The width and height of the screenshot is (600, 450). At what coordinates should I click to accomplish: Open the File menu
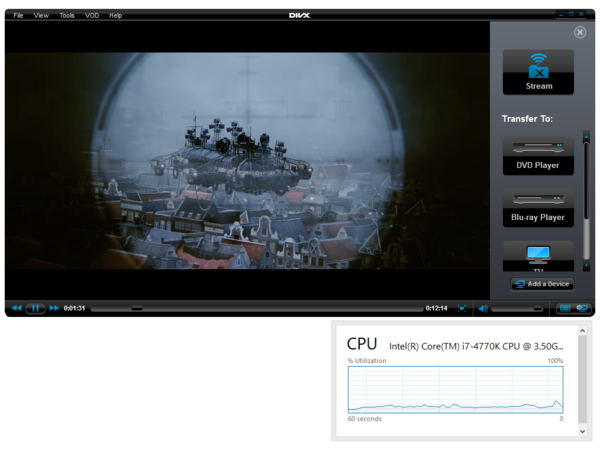click(x=18, y=15)
